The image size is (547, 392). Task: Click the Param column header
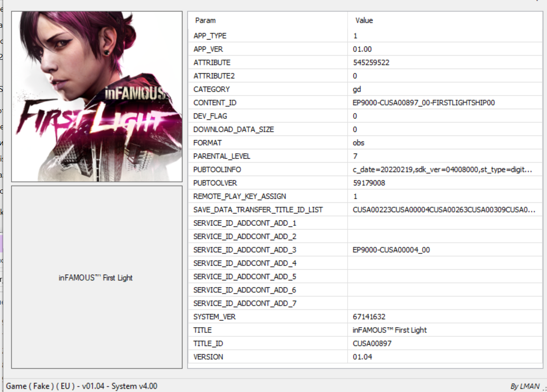[205, 20]
